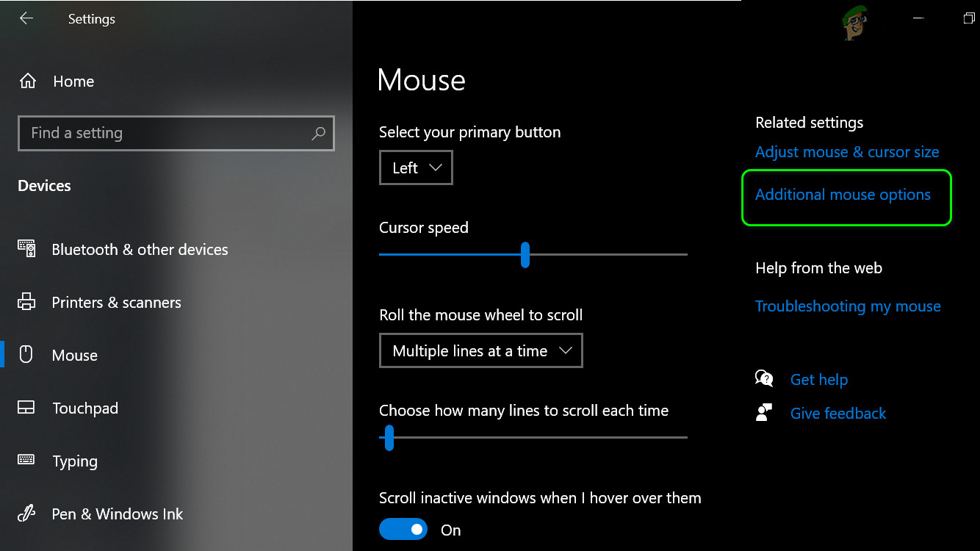Expand the mouse wheel scroll dropdown
Viewport: 980px width, 551px height.
point(480,351)
